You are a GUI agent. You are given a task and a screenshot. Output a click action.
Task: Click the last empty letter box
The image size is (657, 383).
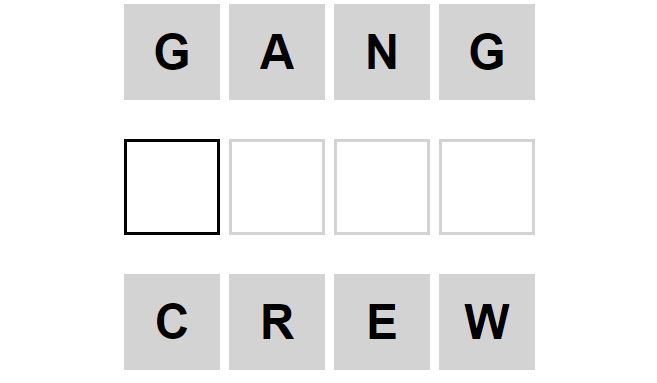pos(487,187)
